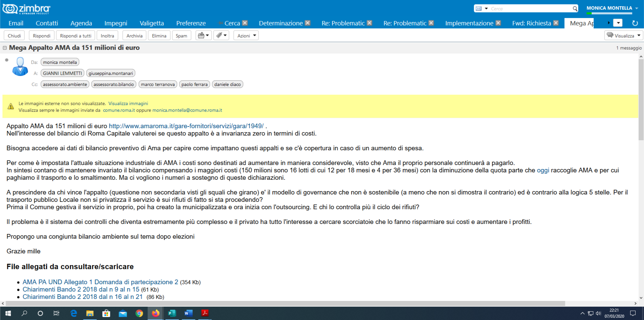644x320 pixels.
Task: Collapse the Mega Appalto AMA message header
Action: click(x=5, y=48)
